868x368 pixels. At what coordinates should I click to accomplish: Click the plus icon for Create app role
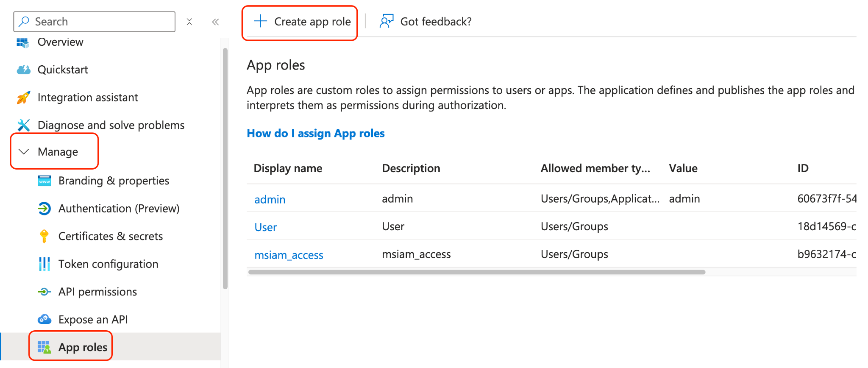pos(260,21)
